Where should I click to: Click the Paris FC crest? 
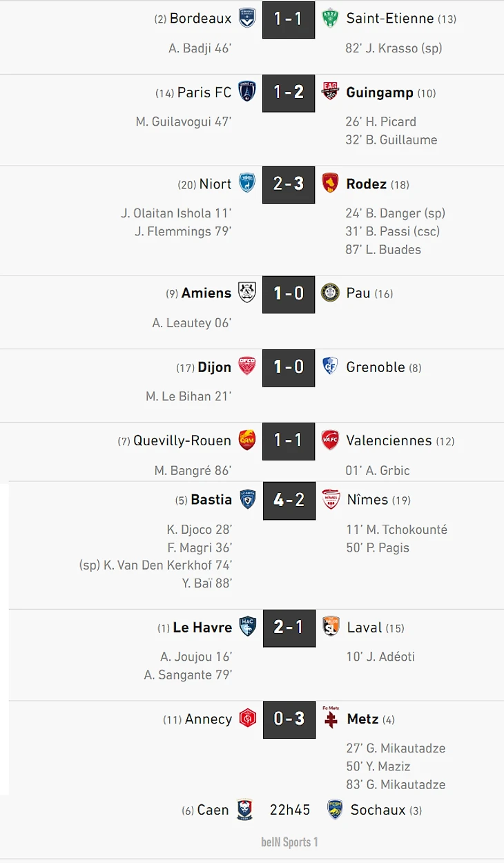point(247,93)
